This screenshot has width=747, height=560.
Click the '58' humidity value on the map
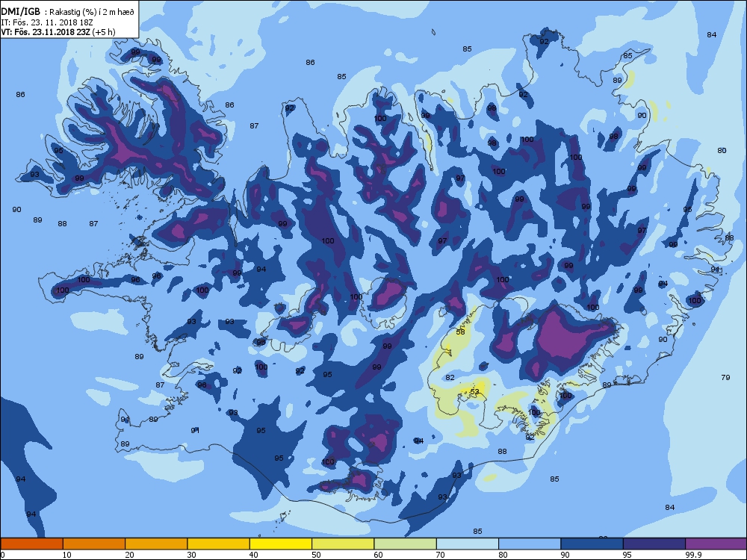coord(460,332)
